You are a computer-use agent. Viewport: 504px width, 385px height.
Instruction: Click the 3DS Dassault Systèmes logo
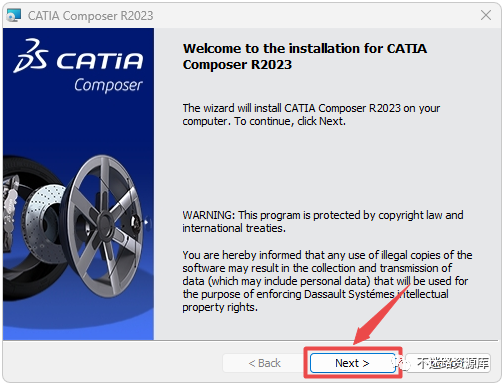31,56
